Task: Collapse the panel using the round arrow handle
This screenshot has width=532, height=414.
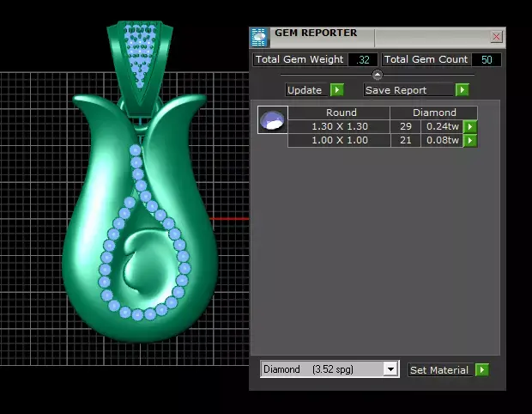Action: [x=378, y=75]
